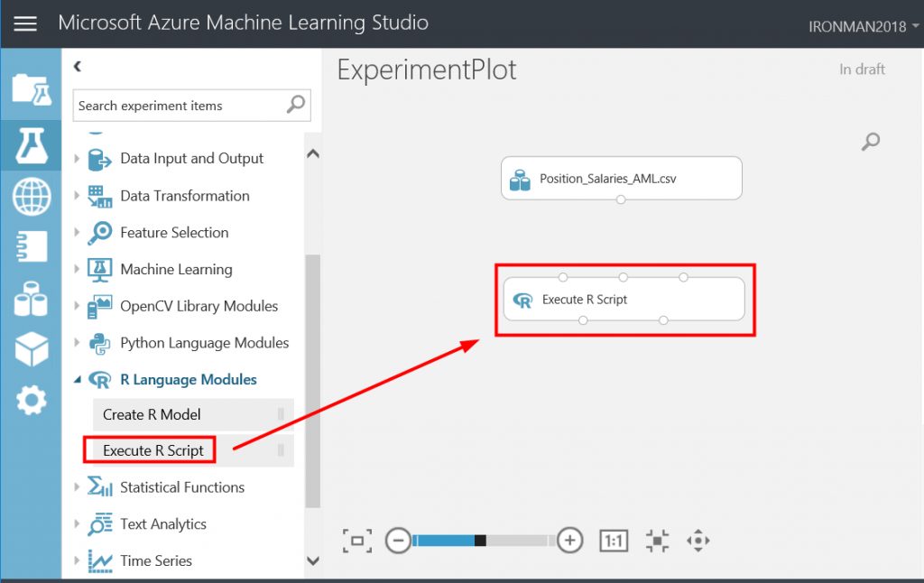
Task: Click the ExperimentPlot title text
Action: pyautogui.click(x=427, y=69)
